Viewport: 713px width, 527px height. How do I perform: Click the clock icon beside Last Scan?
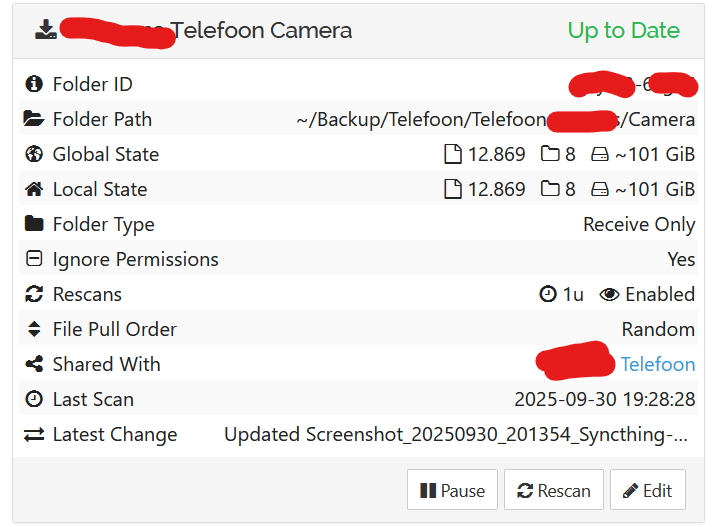click(34, 399)
